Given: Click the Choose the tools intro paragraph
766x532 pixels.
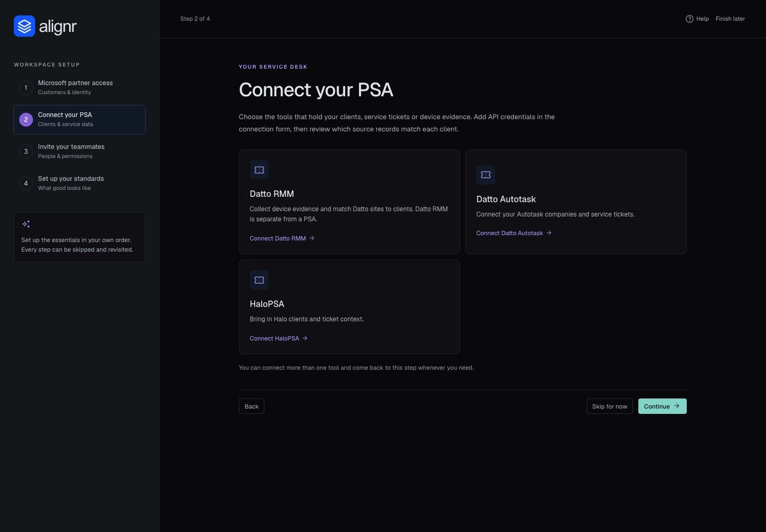Looking at the screenshot, I should point(397,123).
